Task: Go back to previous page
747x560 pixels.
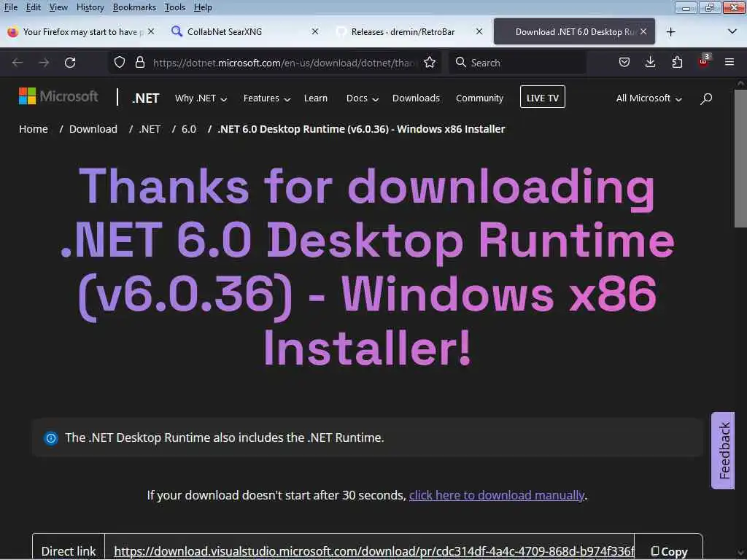Action: (18, 63)
